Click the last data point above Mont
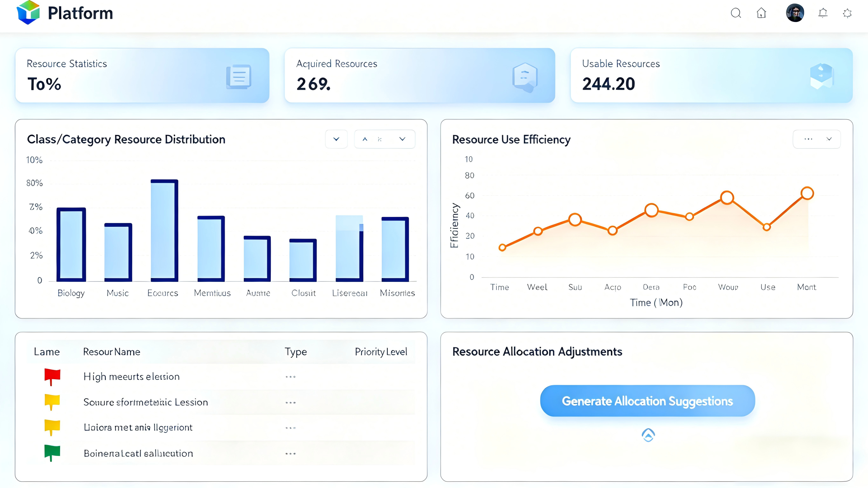 click(807, 193)
